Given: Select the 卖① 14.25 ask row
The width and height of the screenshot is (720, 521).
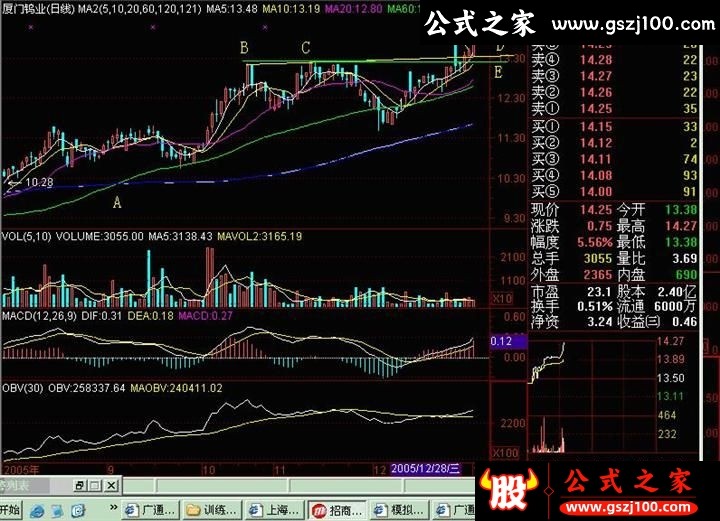Looking at the screenshot, I should [x=614, y=109].
